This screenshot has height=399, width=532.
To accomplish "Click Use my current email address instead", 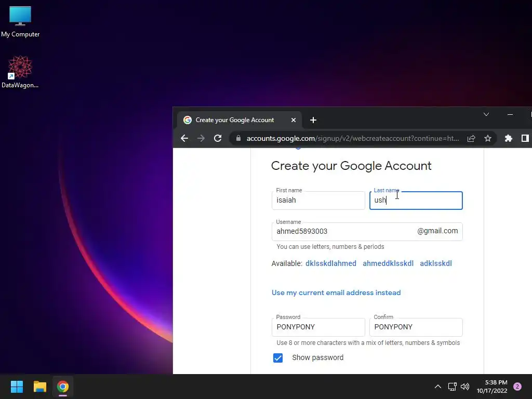I will (336, 292).
